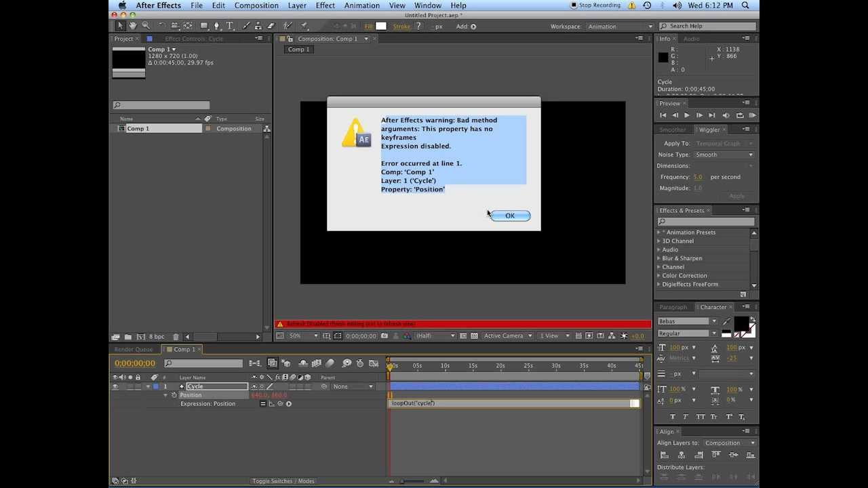Open the Align Layers to Composition dropdown
Viewport: 868px width, 488px height.
(730, 443)
